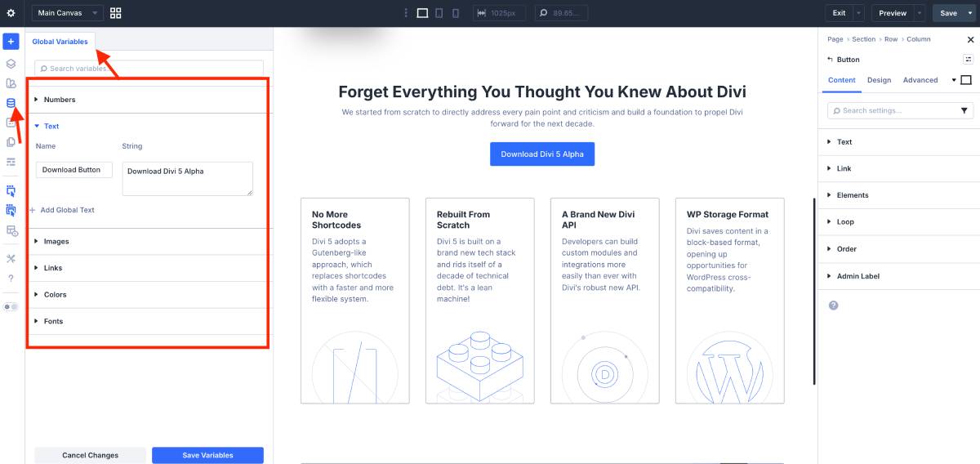Open the pages copy icon in sidebar
The height and width of the screenshot is (464, 980).
click(11, 142)
